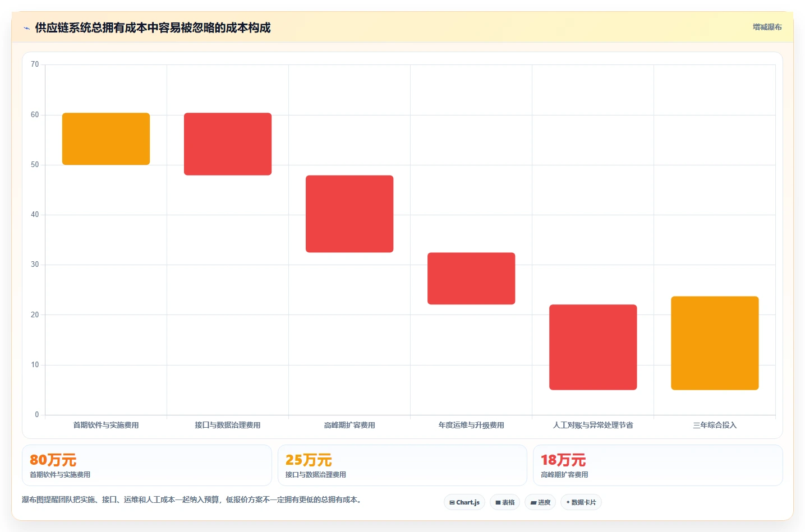The height and width of the screenshot is (532, 805).
Task: Click the y-axis value 30
Action: (x=35, y=265)
